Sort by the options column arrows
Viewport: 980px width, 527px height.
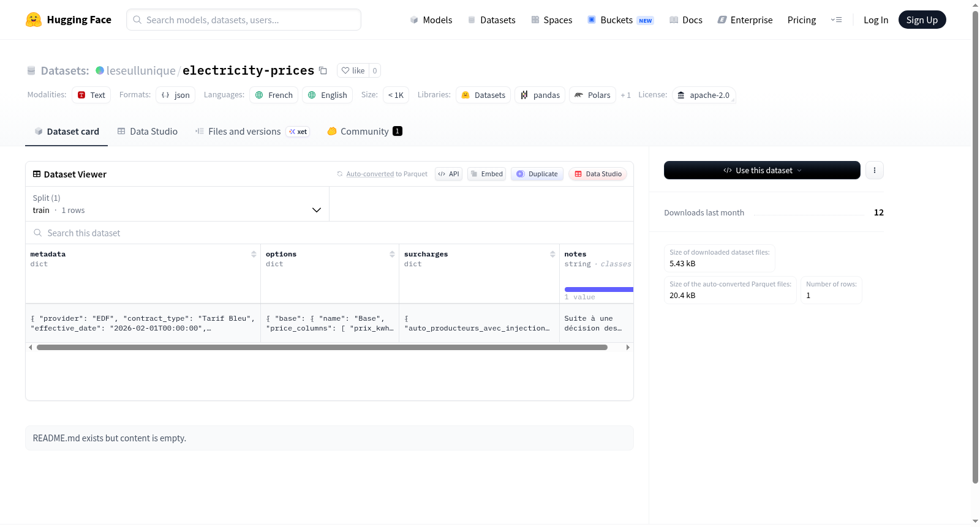(x=392, y=254)
